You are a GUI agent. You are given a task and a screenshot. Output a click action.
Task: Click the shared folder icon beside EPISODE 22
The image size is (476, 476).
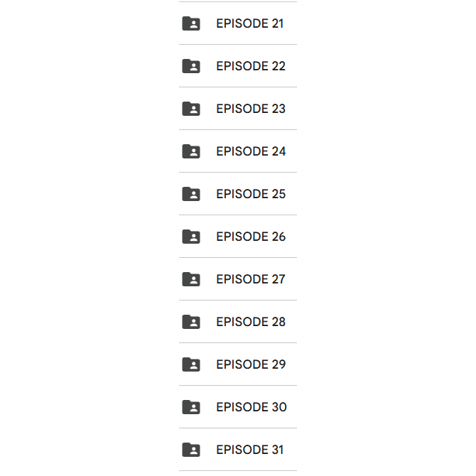(x=191, y=66)
